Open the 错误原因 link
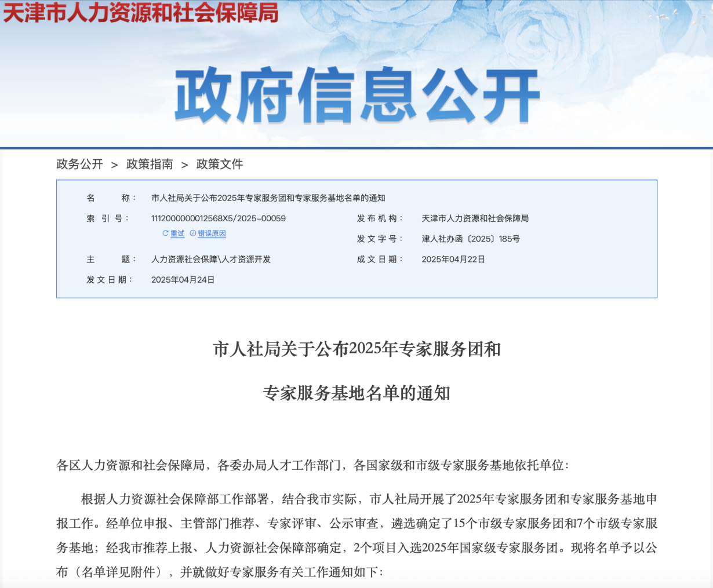Screen dimensions: 713x588 (212, 234)
